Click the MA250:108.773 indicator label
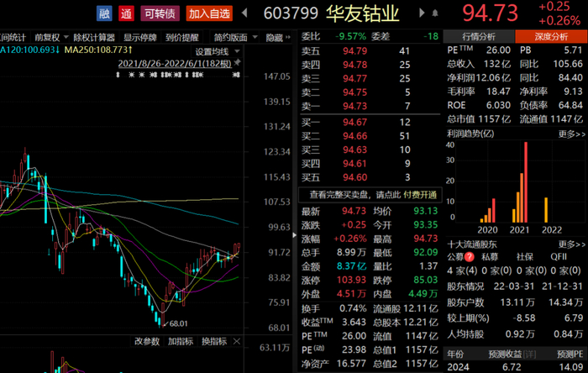The width and height of the screenshot is (588, 373). point(98,50)
